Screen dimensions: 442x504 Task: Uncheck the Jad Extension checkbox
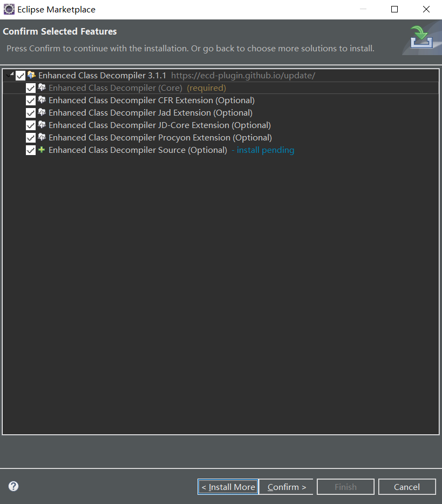31,113
